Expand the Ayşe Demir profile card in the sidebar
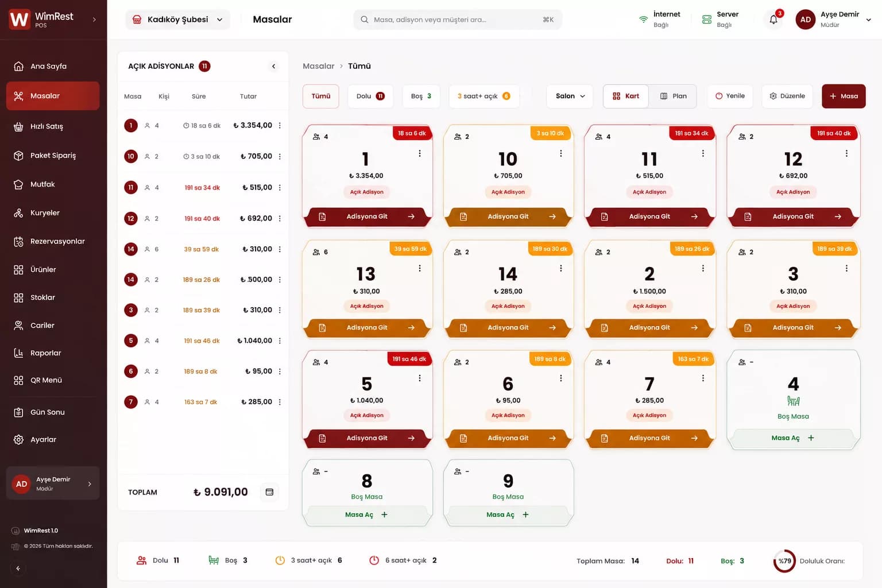 53,483
